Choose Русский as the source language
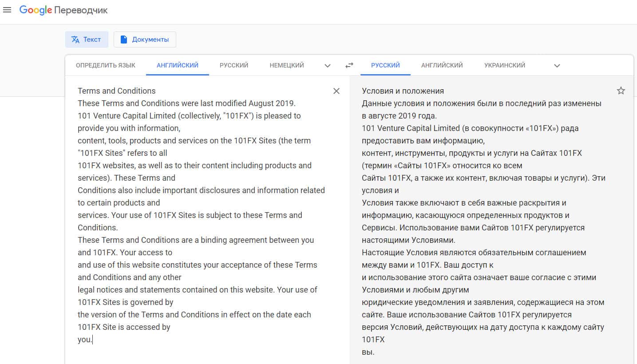The height and width of the screenshot is (364, 637). pyautogui.click(x=234, y=65)
